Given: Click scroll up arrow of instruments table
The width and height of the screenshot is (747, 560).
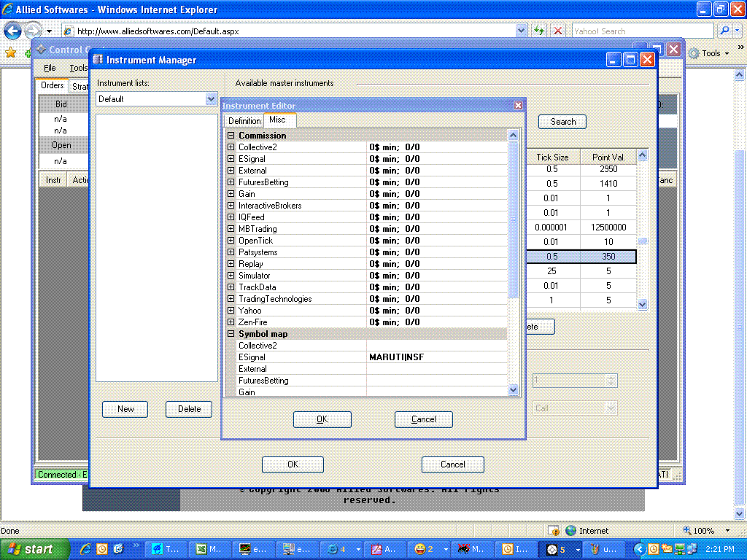Looking at the screenshot, I should tap(642, 155).
